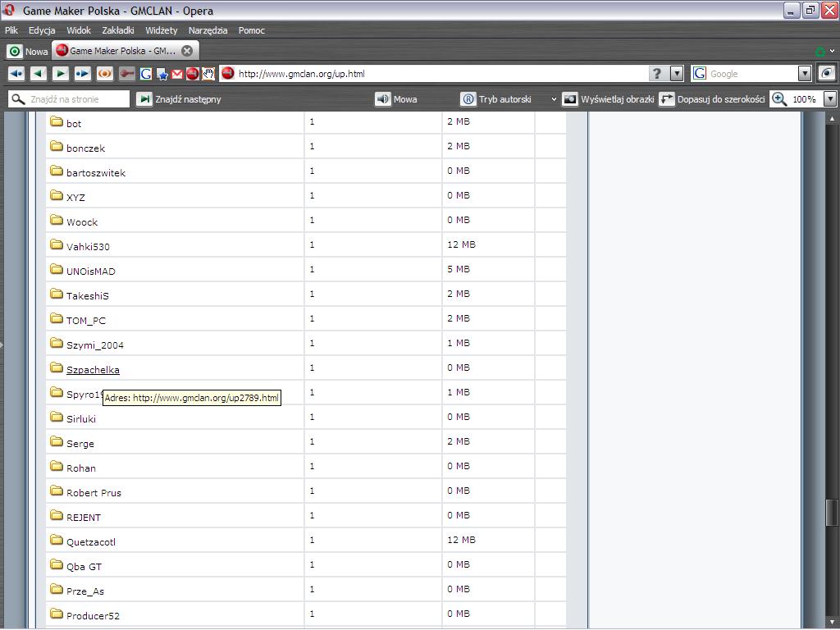Click the fast-forward navigation button
The height and width of the screenshot is (630, 840).
[83, 73]
